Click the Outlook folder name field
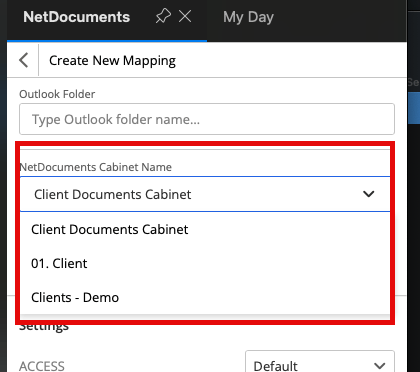 tap(207, 119)
